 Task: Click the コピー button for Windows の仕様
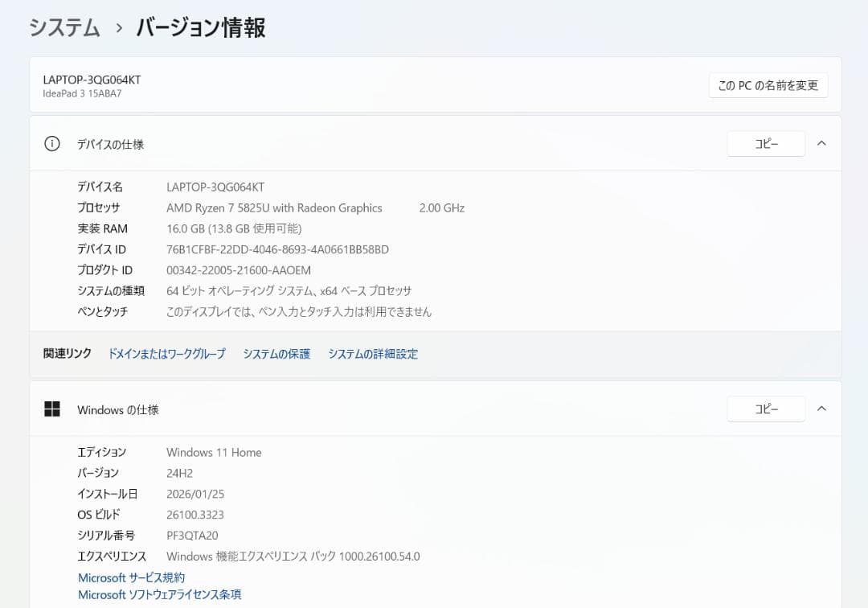click(x=765, y=409)
